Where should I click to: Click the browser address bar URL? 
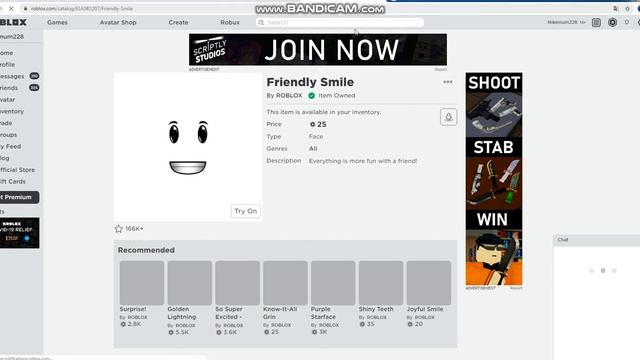point(82,9)
